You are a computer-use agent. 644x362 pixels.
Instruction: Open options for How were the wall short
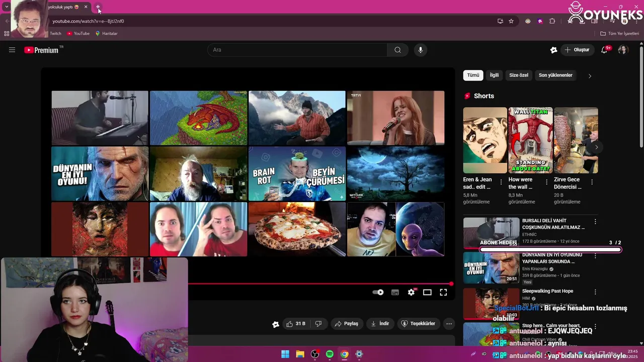pos(546,183)
